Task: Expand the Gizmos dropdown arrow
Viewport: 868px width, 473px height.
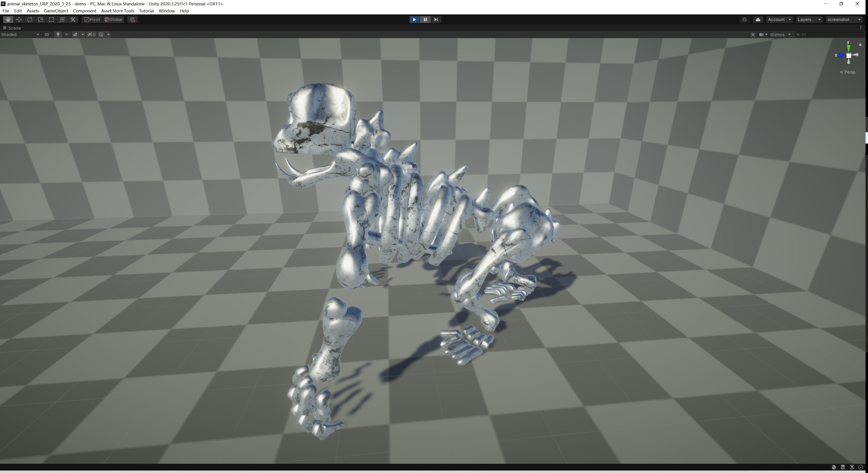Action: [x=789, y=34]
